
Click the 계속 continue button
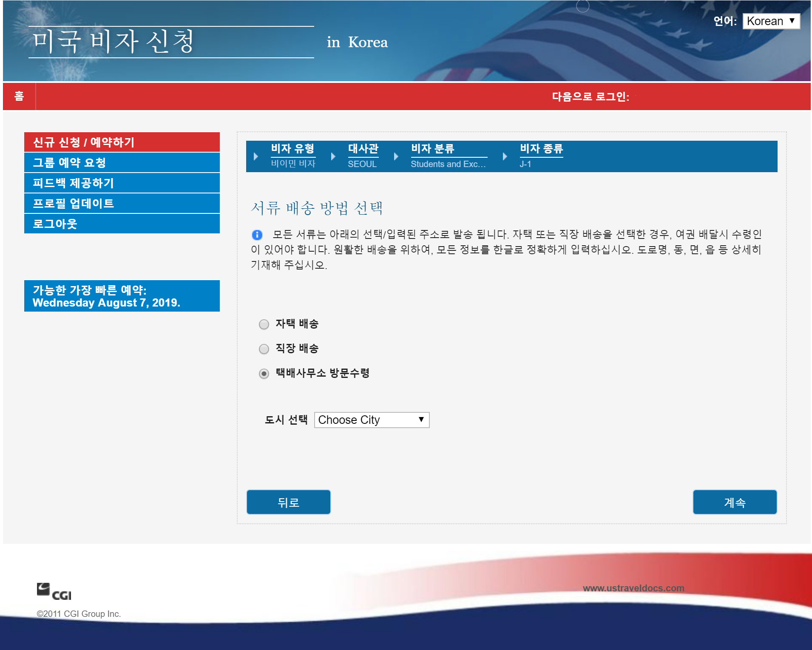(x=735, y=502)
